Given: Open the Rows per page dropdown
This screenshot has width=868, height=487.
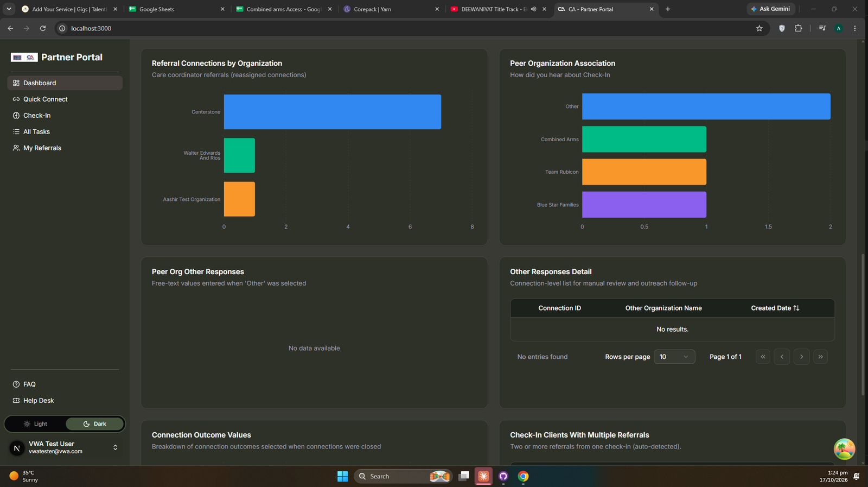Looking at the screenshot, I should (674, 357).
